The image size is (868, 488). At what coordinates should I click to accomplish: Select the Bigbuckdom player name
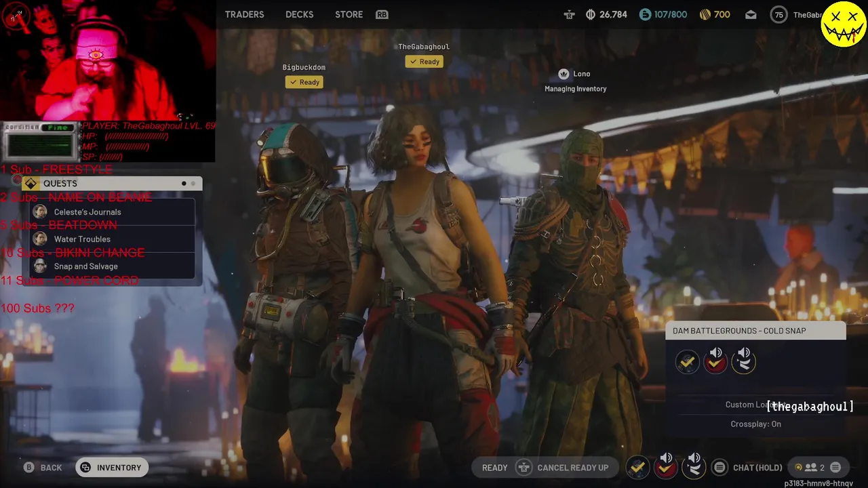pyautogui.click(x=304, y=67)
